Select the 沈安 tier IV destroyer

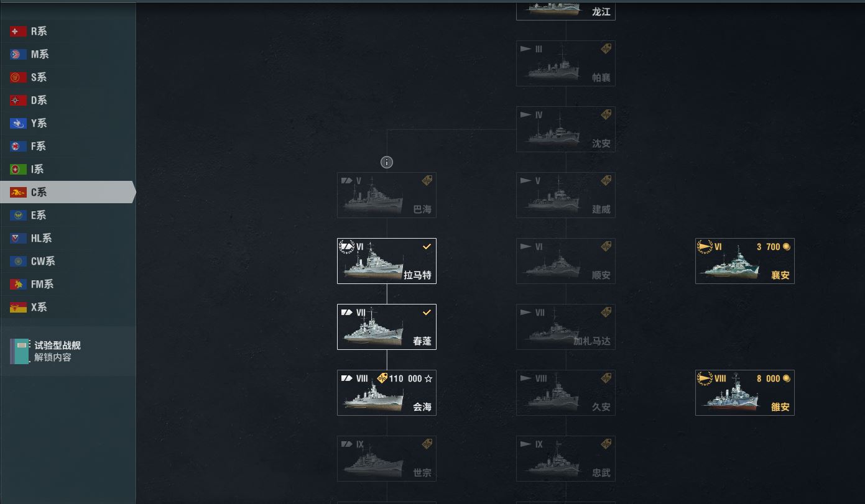click(x=566, y=129)
